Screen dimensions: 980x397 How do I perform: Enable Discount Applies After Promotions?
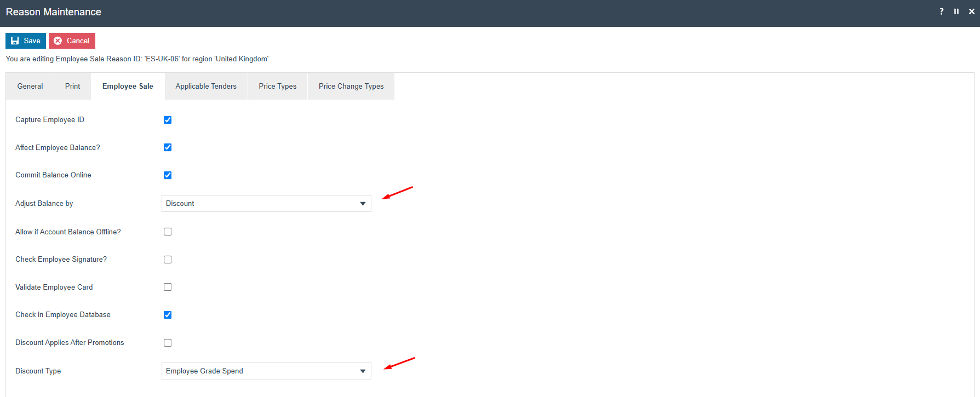168,343
